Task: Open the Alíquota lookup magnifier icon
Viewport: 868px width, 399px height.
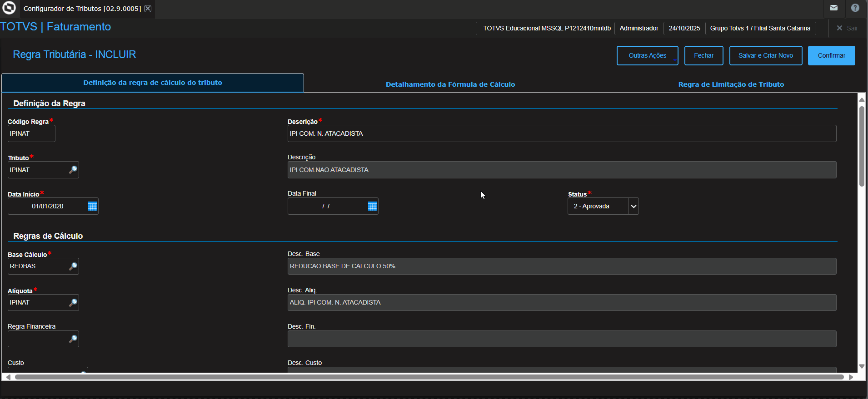Action: tap(73, 303)
